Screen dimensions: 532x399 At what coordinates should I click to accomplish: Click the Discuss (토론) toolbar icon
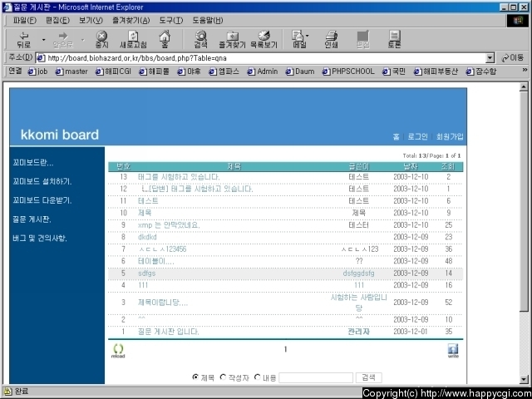394,40
